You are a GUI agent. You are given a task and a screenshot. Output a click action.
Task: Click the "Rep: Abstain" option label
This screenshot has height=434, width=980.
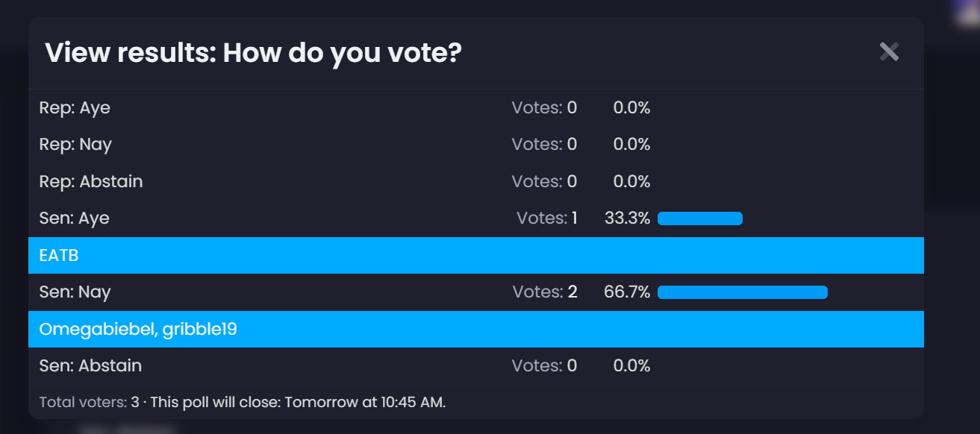click(x=91, y=181)
